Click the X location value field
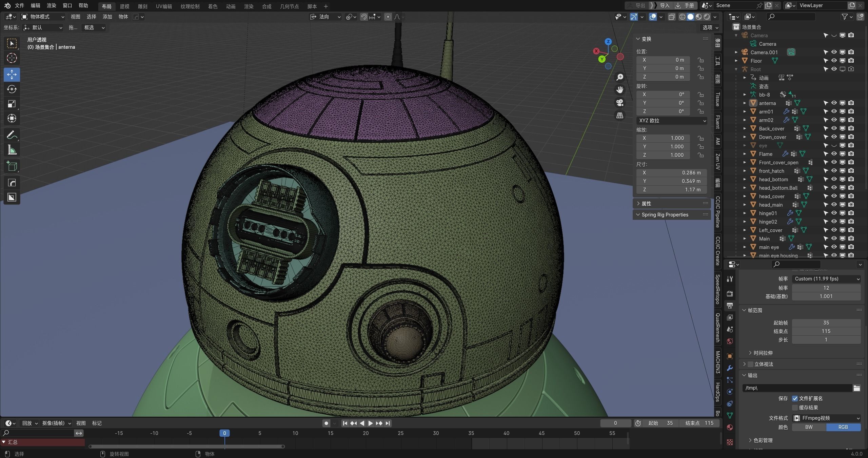Screen dimensions: 868x458 click(x=663, y=60)
